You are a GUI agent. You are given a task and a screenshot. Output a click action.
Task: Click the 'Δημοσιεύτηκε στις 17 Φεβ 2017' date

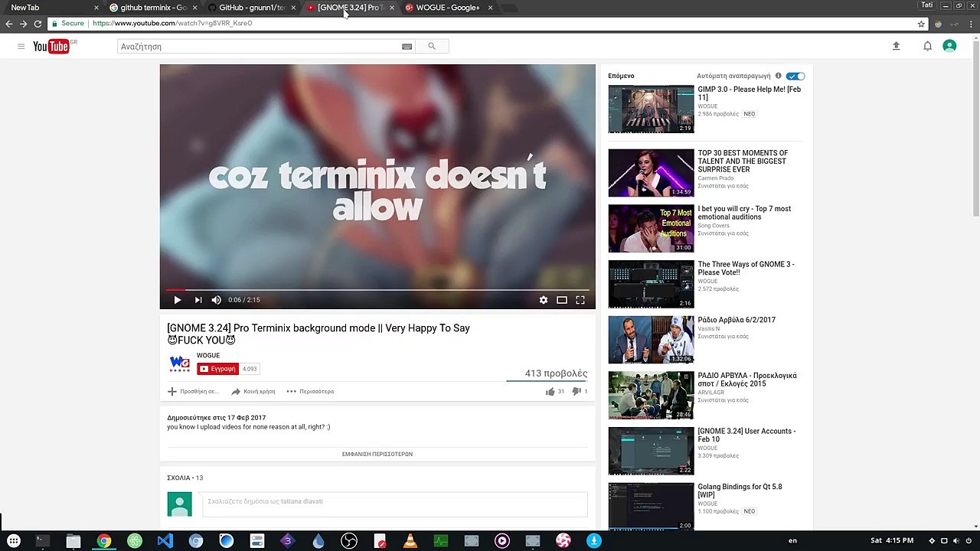(x=217, y=418)
